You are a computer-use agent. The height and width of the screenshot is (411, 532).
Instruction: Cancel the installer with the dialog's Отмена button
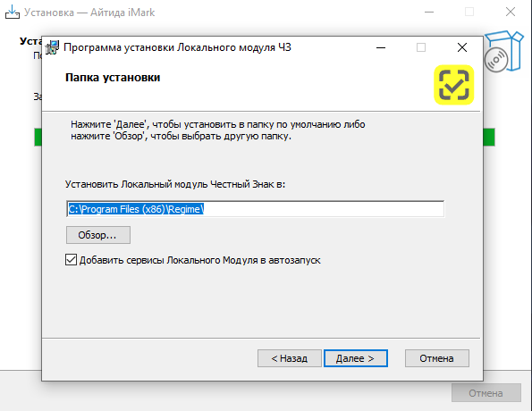point(437,358)
